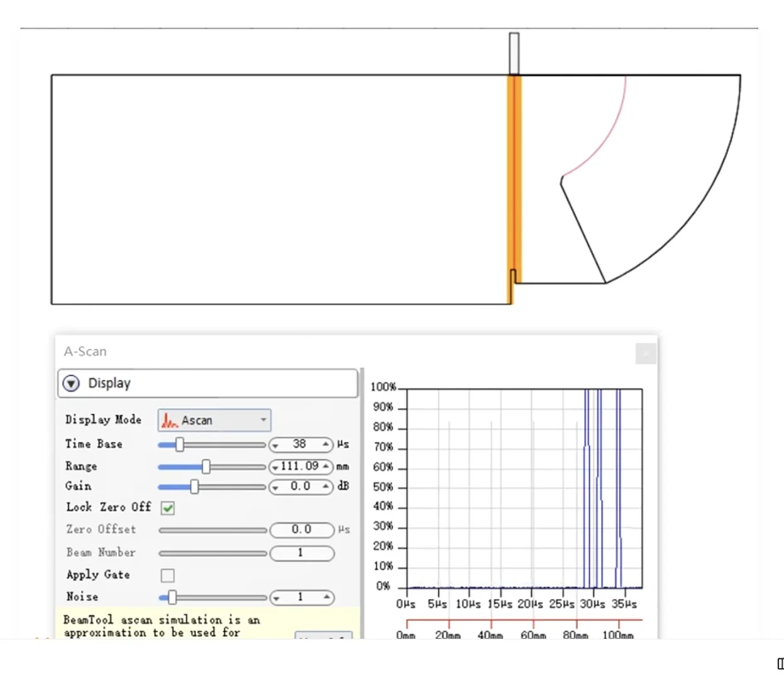Image resolution: width=784 pixels, height=679 pixels.
Task: Select the probe on top of block
Action: point(514,54)
